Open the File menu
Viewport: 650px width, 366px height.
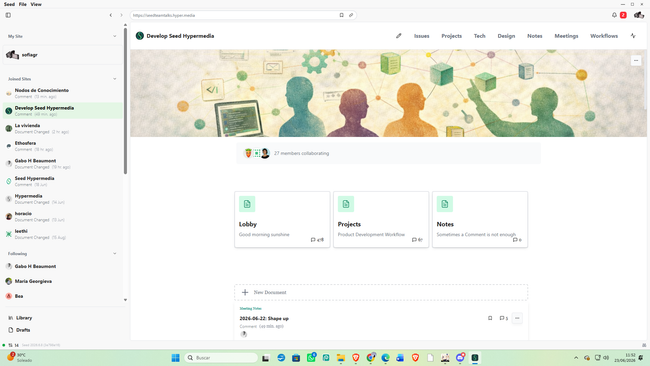coord(23,4)
